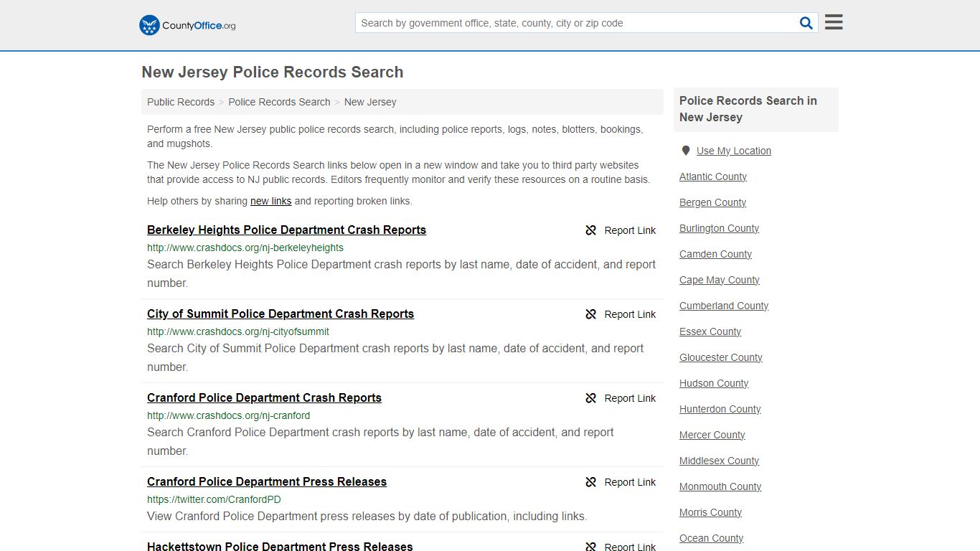Open the CountyOffice.org logo homepage
The width and height of the screenshot is (980, 551).
tap(187, 25)
